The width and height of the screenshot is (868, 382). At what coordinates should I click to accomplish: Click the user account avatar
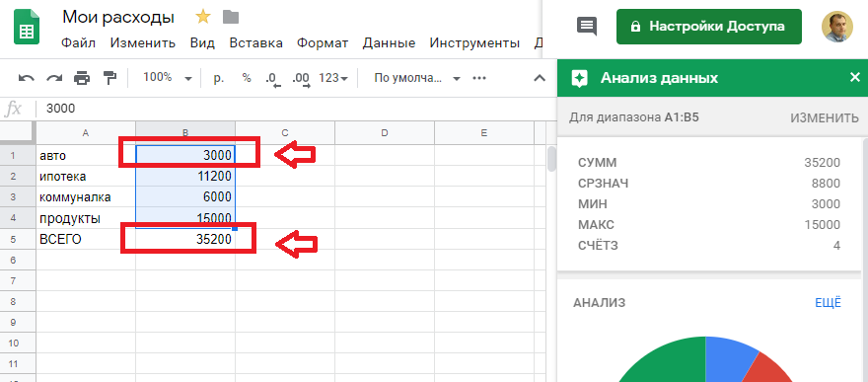pyautogui.click(x=837, y=27)
